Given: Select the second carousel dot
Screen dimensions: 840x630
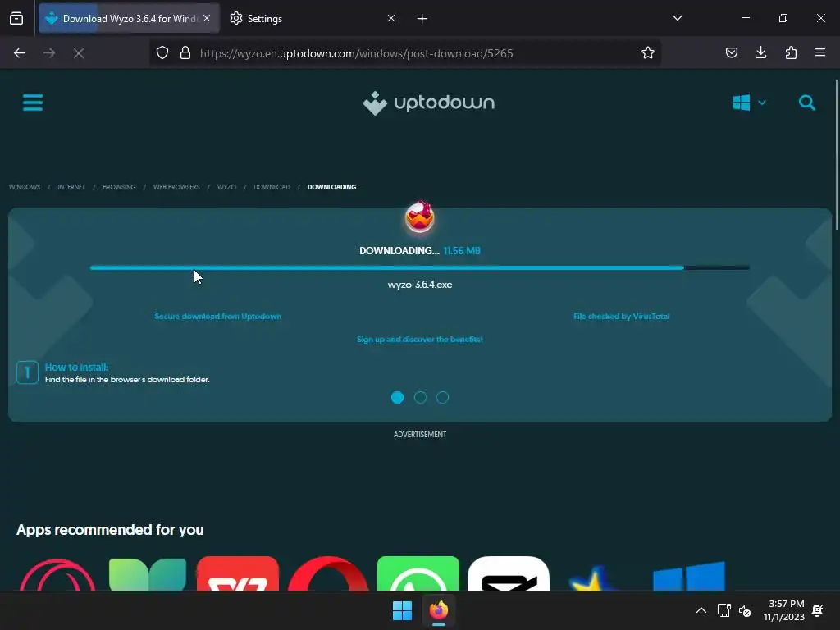Looking at the screenshot, I should click(x=421, y=398).
